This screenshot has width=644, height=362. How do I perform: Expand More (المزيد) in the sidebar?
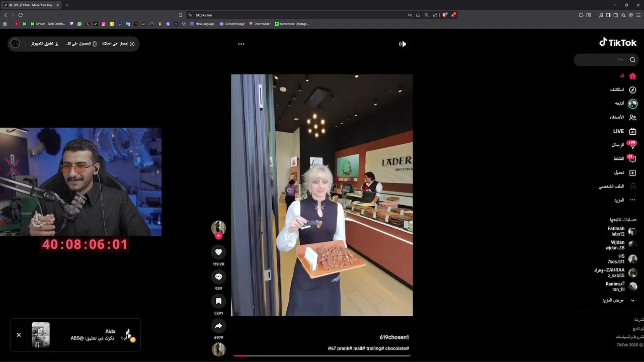(x=625, y=200)
